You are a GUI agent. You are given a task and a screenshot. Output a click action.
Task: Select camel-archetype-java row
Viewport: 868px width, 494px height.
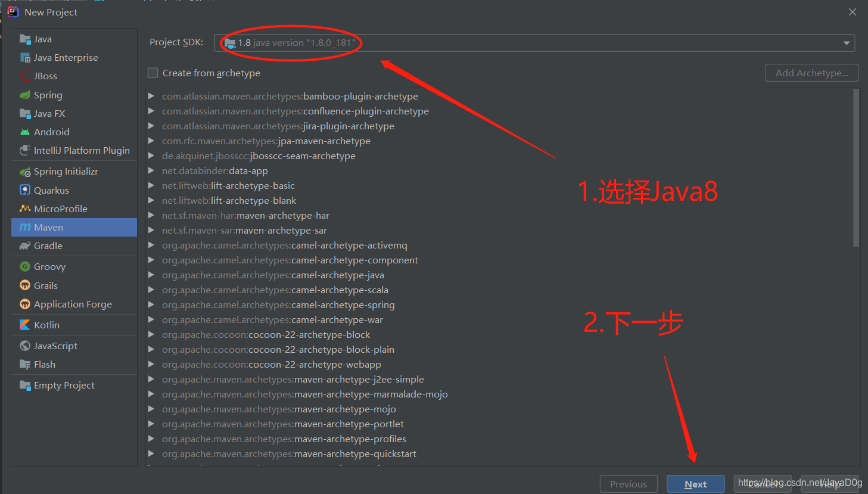pyautogui.click(x=499, y=275)
